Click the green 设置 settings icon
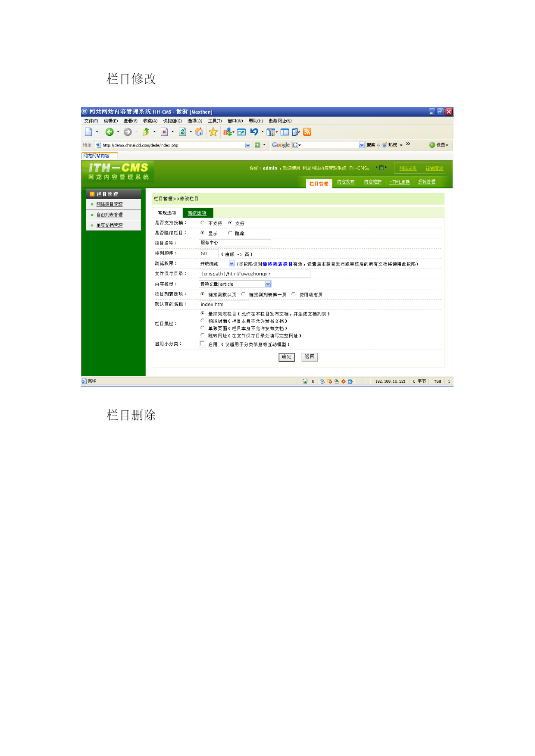Screen dimensions: 535x756 click(432, 145)
